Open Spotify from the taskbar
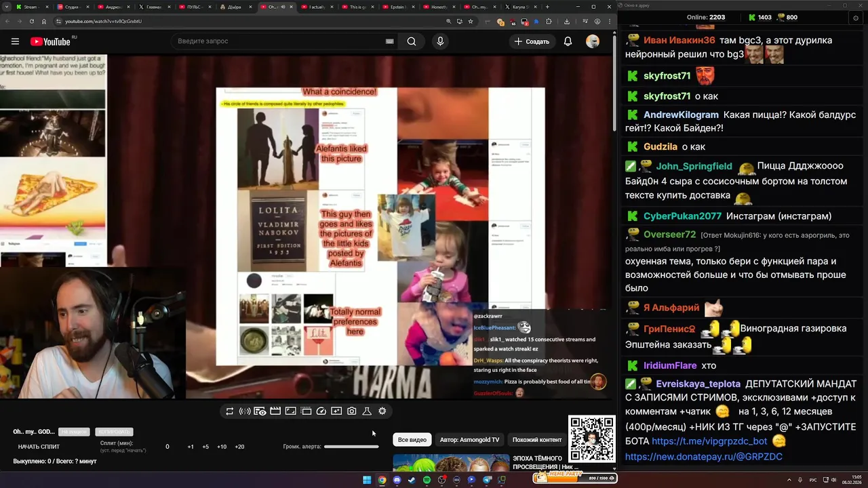 (x=427, y=480)
